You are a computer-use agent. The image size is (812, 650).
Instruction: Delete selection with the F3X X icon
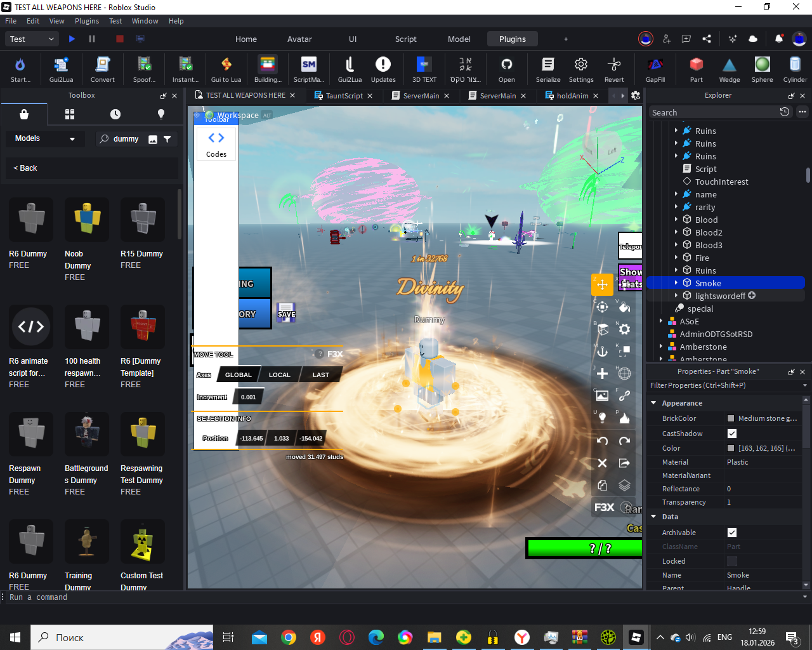click(x=603, y=463)
